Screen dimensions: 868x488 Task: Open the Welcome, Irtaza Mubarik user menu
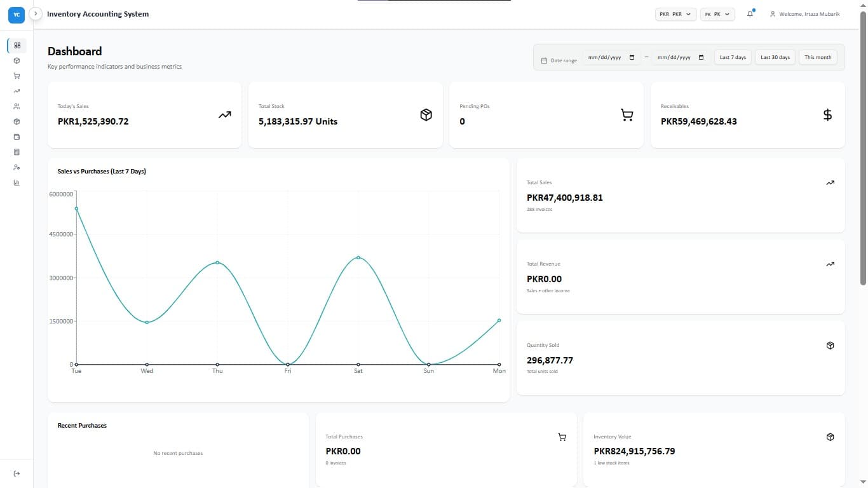tap(804, 14)
